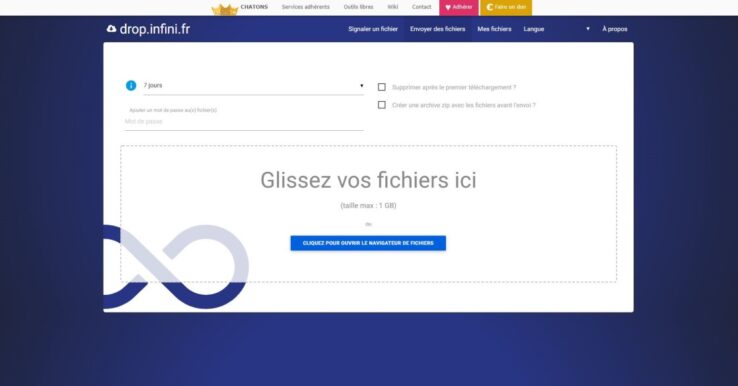Click the heart icon on Adhérer button

[x=448, y=8]
